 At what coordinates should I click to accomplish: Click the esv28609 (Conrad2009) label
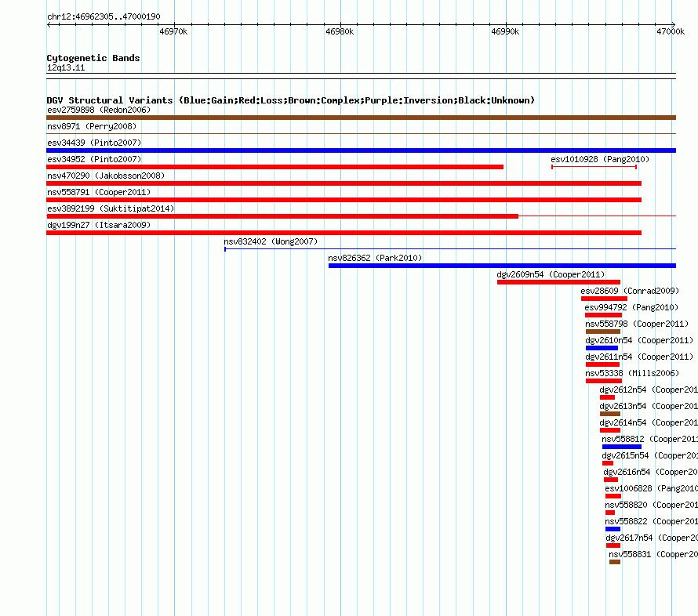point(630,291)
